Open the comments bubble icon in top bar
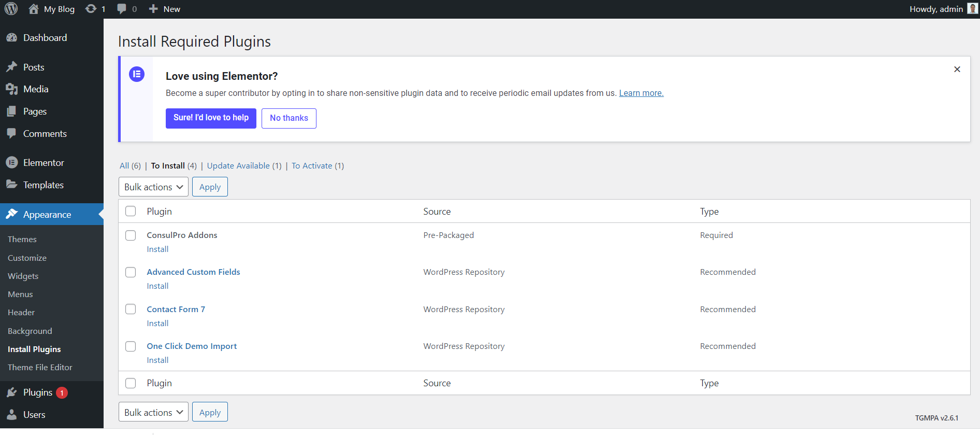The image size is (980, 435). [x=122, y=9]
